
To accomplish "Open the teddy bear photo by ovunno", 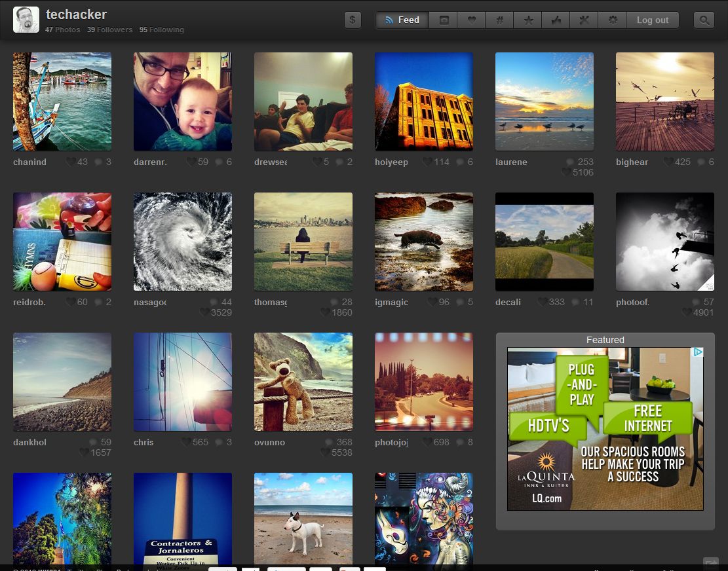I will 303,382.
